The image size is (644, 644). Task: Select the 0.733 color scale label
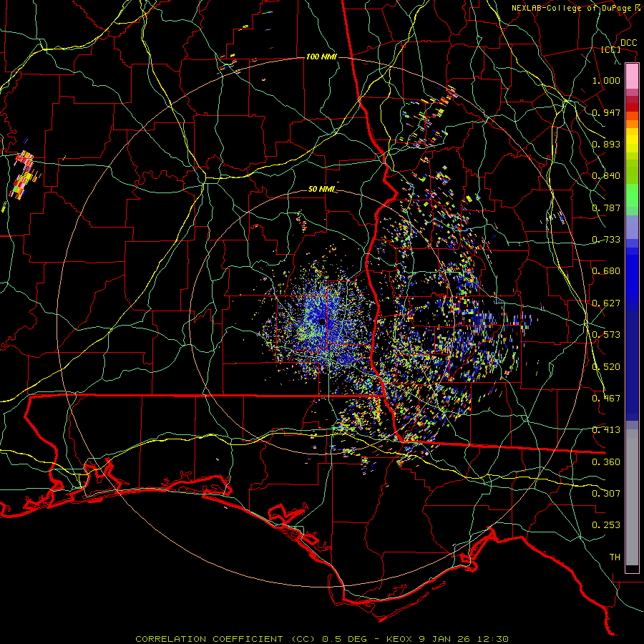606,240
